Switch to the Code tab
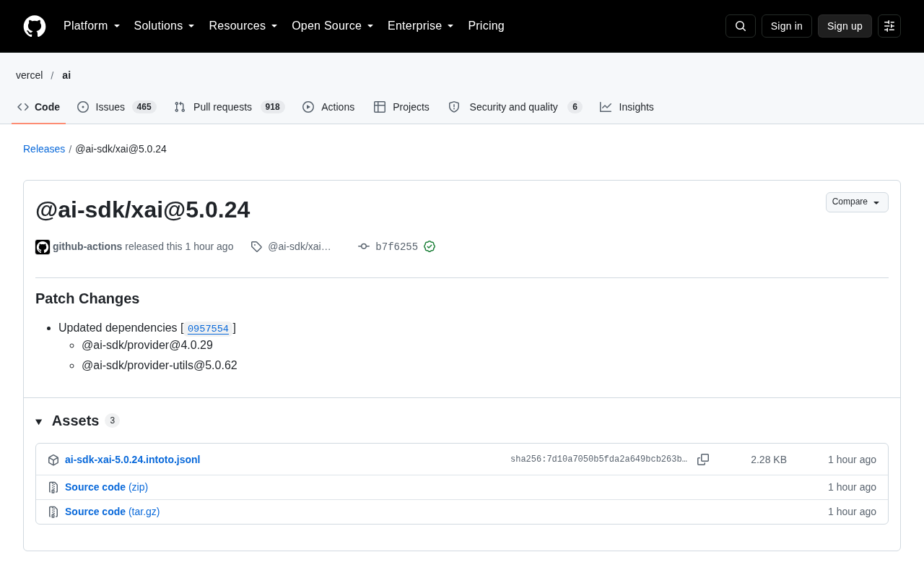 click(x=39, y=107)
